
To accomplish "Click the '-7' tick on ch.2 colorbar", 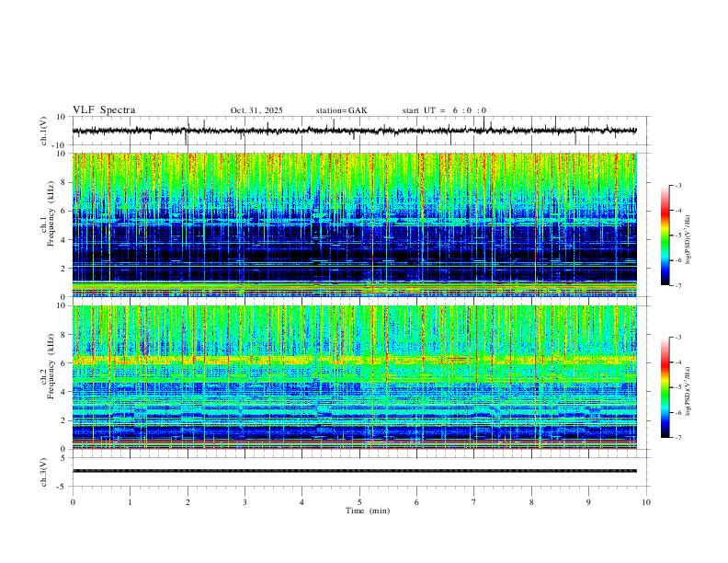I will point(677,437).
